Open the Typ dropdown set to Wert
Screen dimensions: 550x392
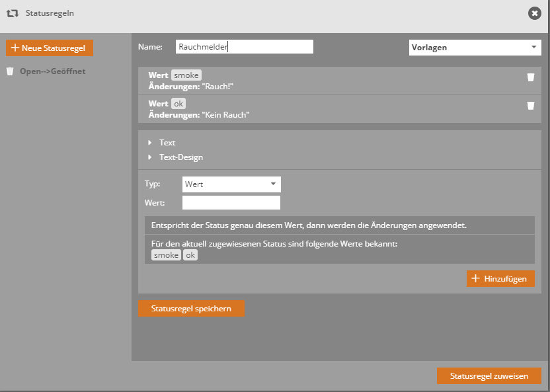tap(231, 184)
